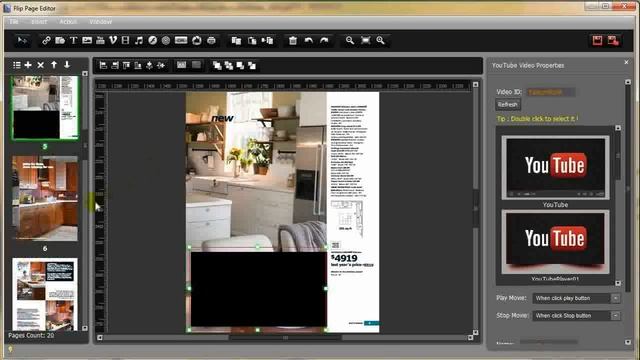Click the 'Pages Count: 20' status text
Screen dimensions: 640x360
click(31, 336)
